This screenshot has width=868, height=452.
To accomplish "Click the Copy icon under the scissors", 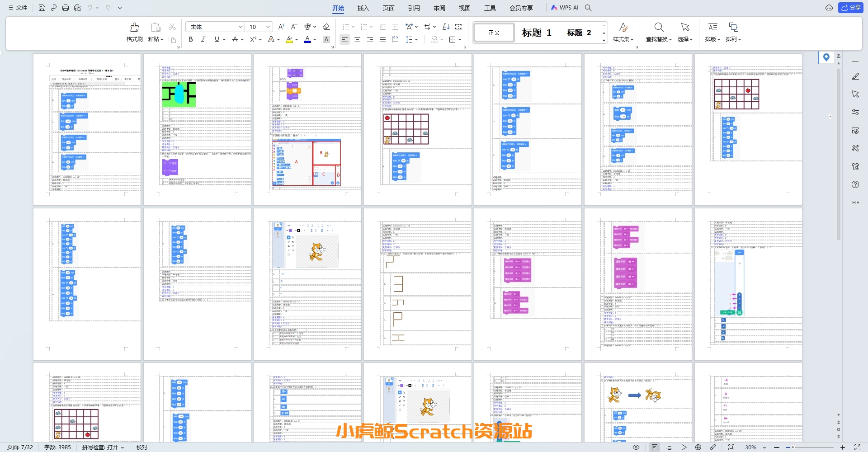I will [x=172, y=39].
